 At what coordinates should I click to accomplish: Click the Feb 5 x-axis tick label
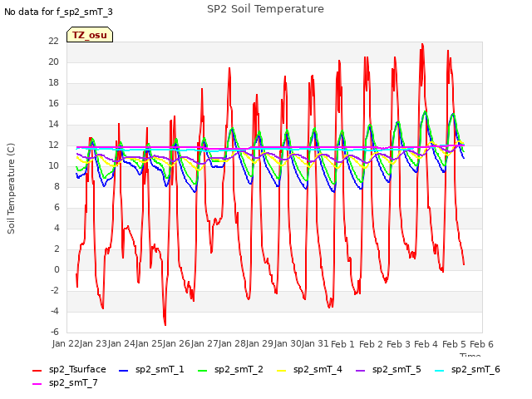[x=454, y=344]
